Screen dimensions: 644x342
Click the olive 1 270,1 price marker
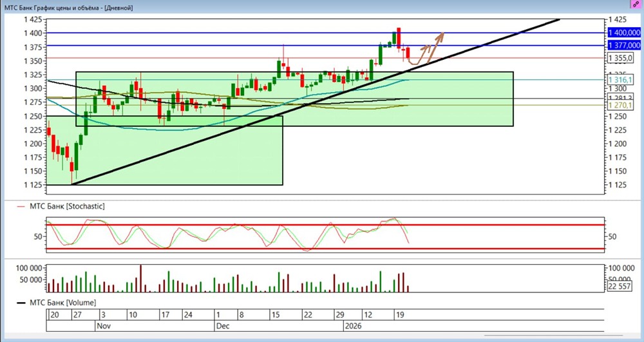620,106
